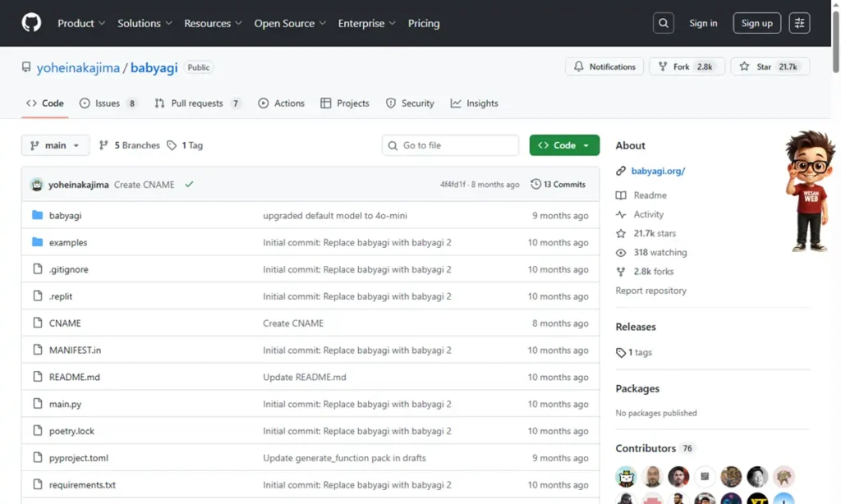The width and height of the screenshot is (841, 504).
Task: Click the link icon beside babyagi.org
Action: [621, 171]
